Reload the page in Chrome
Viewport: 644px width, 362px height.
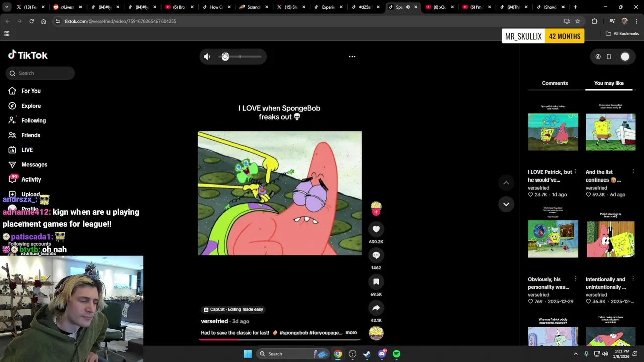(x=31, y=21)
